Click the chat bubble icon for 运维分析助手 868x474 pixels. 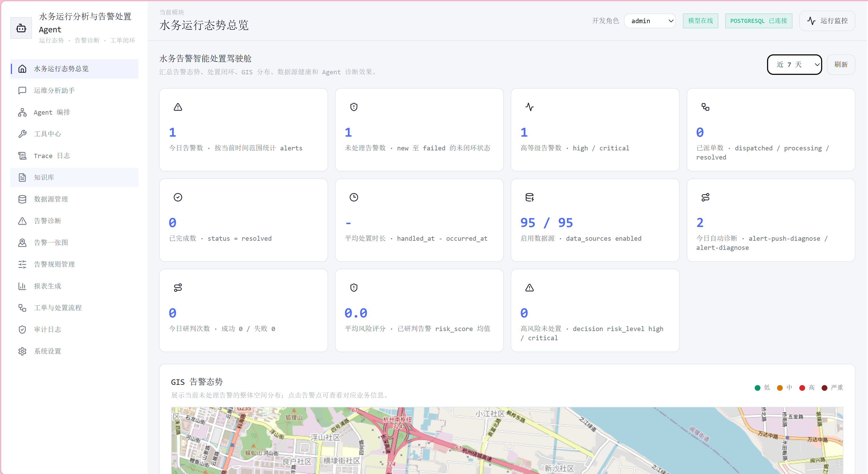[x=22, y=91]
